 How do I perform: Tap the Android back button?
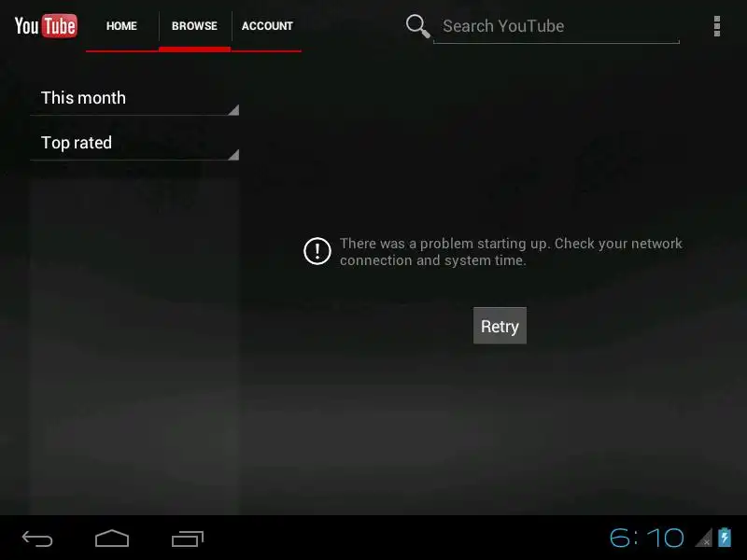coord(37,539)
